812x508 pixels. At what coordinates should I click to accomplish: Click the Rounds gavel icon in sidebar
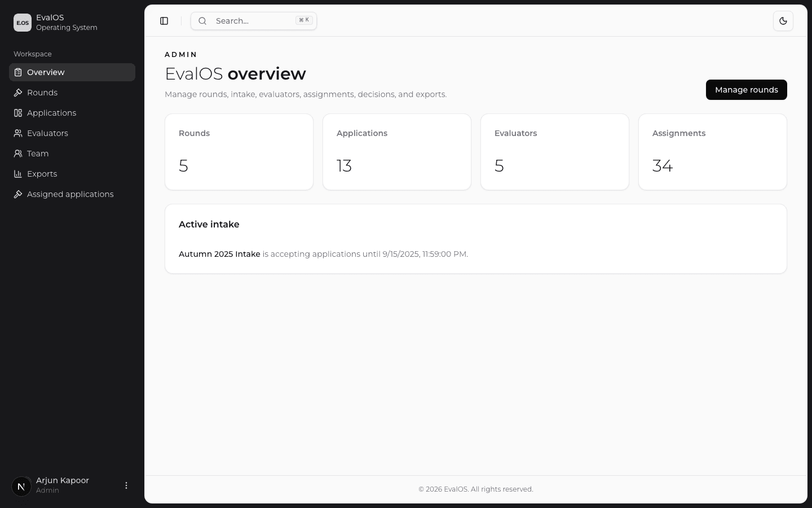click(x=18, y=93)
